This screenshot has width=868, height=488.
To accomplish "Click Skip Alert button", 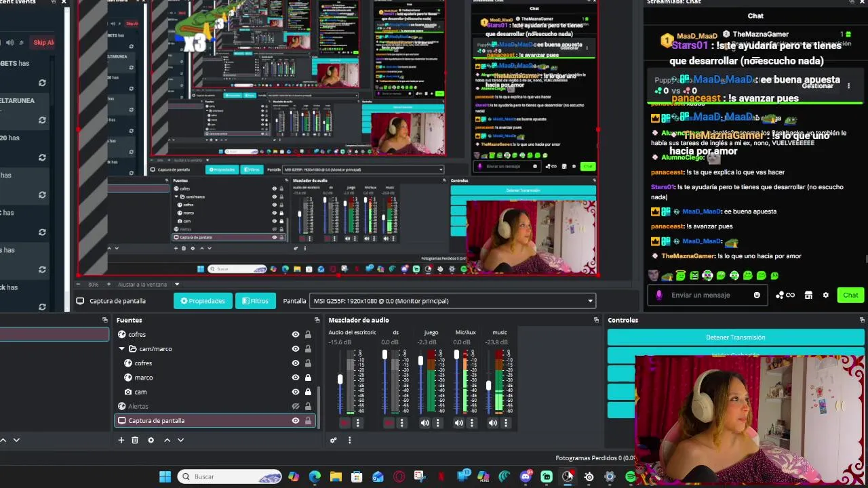I will pyautogui.click(x=42, y=43).
